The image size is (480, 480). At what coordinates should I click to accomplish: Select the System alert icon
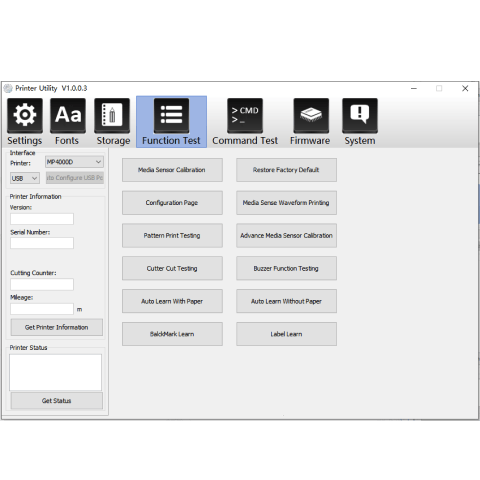[360, 115]
